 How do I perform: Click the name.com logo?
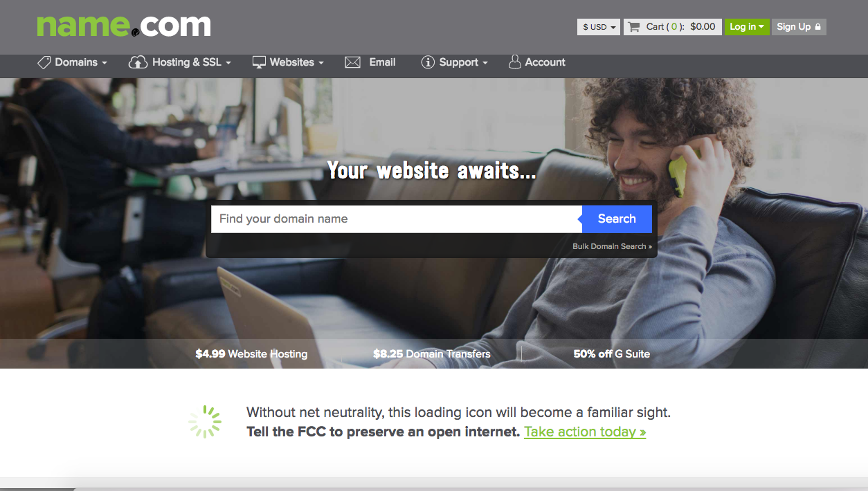(124, 26)
